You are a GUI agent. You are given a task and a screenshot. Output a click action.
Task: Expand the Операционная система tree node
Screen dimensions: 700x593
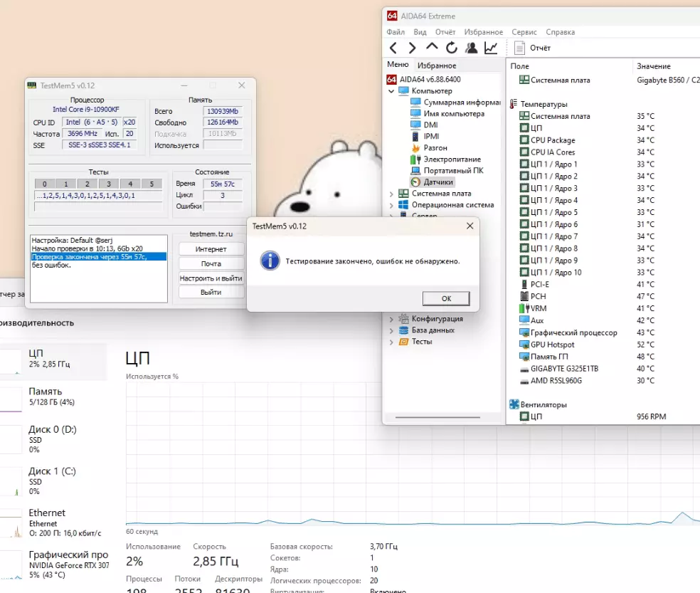point(391,205)
